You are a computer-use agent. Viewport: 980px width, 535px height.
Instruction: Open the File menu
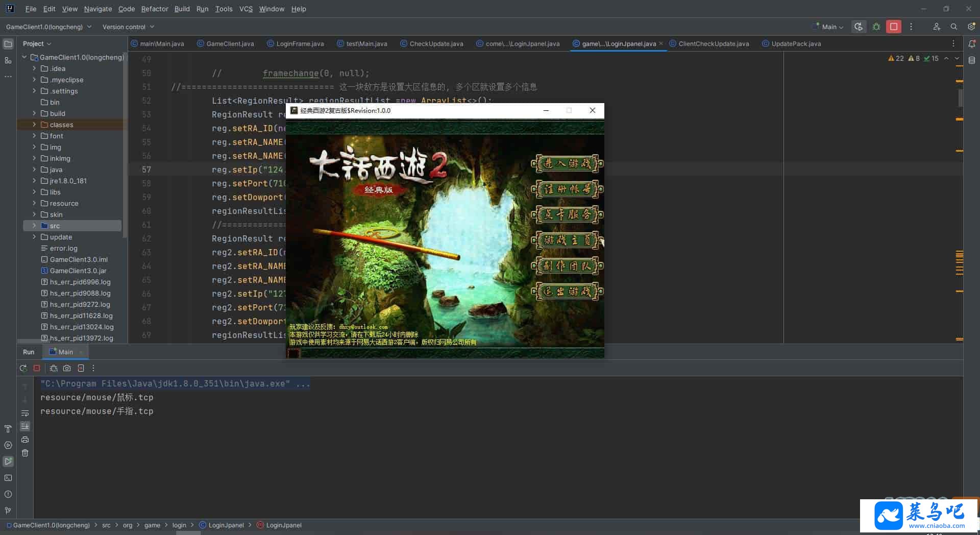31,9
